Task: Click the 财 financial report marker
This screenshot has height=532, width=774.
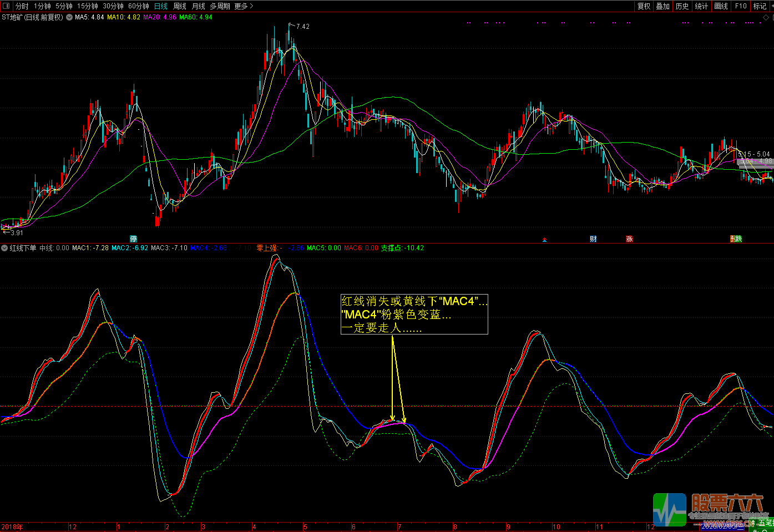Action: pyautogui.click(x=593, y=239)
